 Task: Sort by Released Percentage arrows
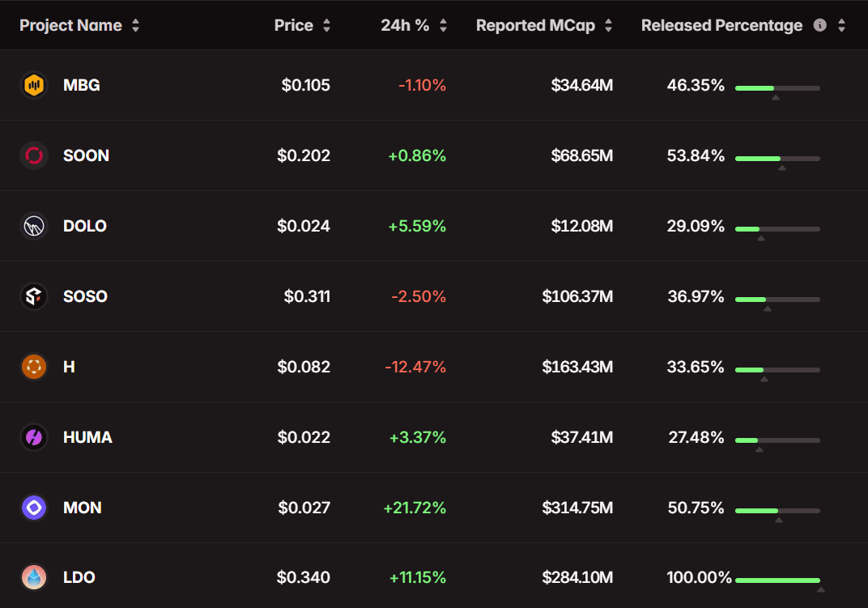[x=841, y=25]
